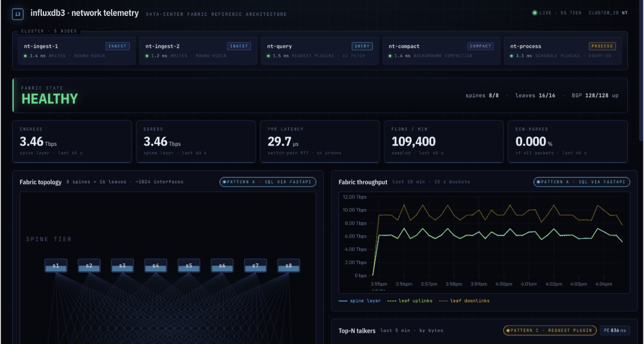The height and width of the screenshot is (344, 644).
Task: Click nt-compact node name
Action: pyautogui.click(x=404, y=46)
